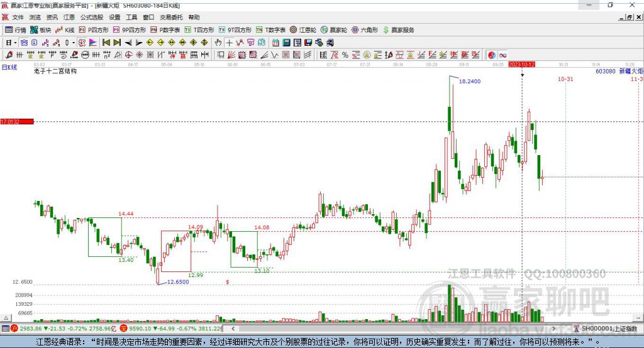Open the 板块 sector view
This screenshot has height=348, width=644.
[41, 30]
